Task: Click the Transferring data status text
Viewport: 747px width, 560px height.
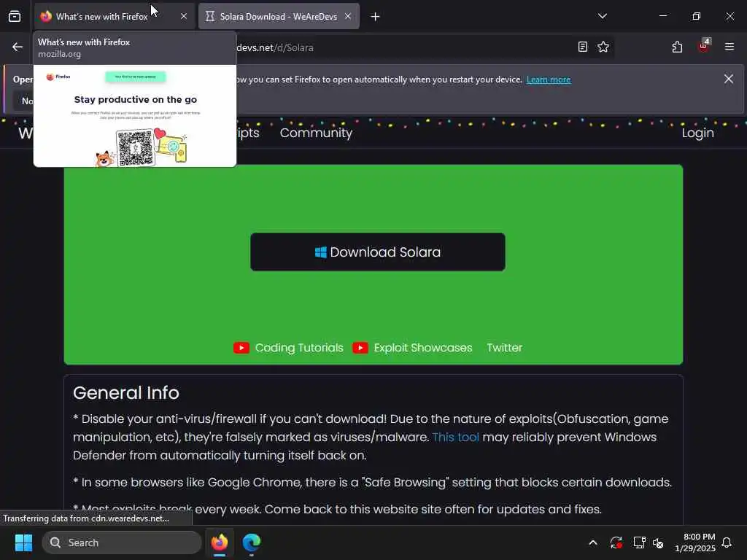Action: pos(86,518)
